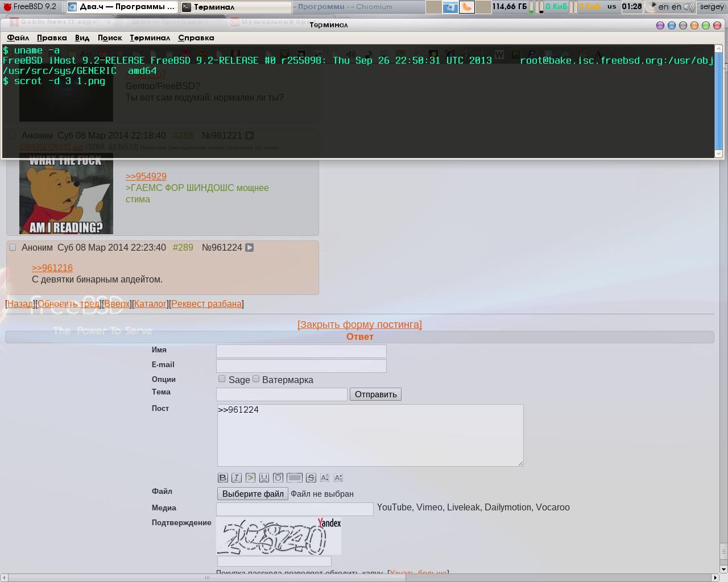Apply bold formatting to the post
Viewport: 728px width, 582px height.
point(223,478)
